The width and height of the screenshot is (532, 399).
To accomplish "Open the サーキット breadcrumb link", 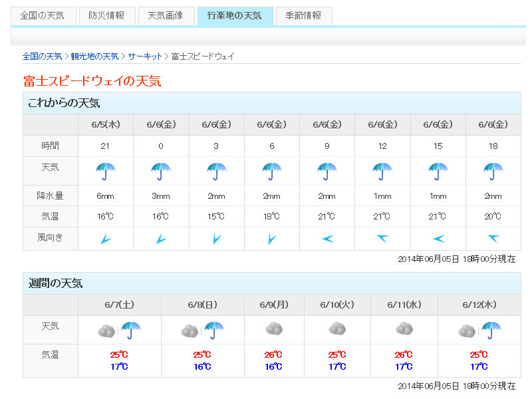I will click(x=145, y=57).
